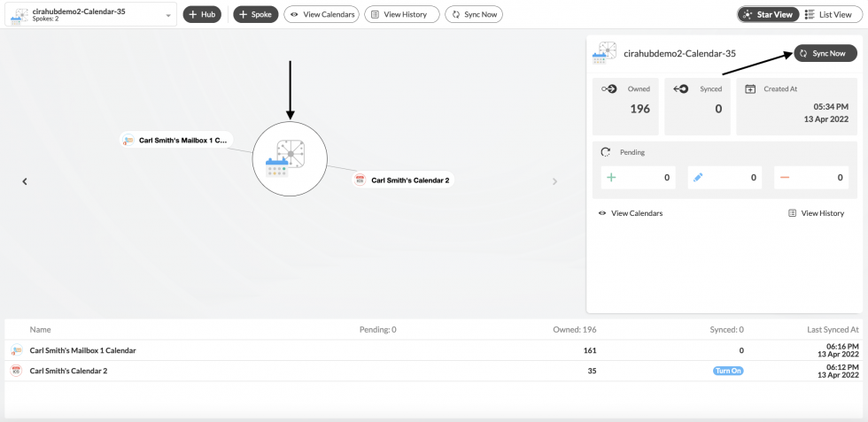Click the 196 Owned value in side panel

(x=639, y=109)
